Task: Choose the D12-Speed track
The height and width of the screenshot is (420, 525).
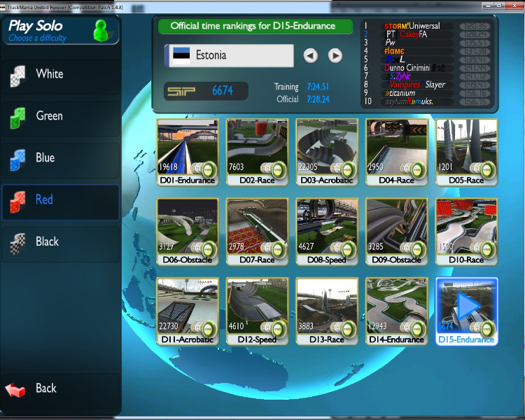Action: (x=257, y=306)
